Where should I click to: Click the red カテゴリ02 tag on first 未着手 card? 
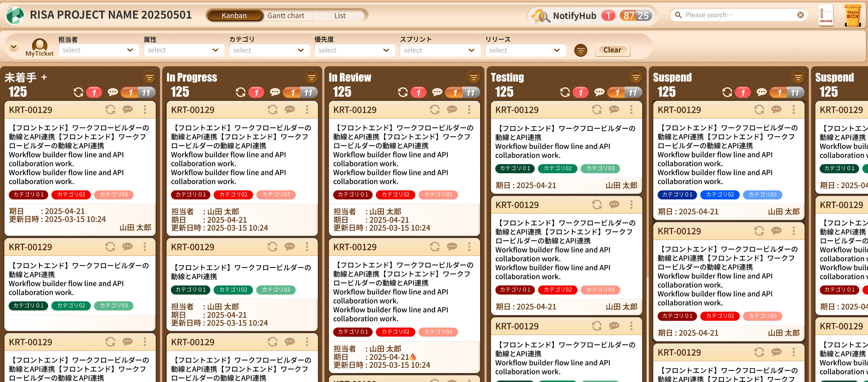(71, 194)
